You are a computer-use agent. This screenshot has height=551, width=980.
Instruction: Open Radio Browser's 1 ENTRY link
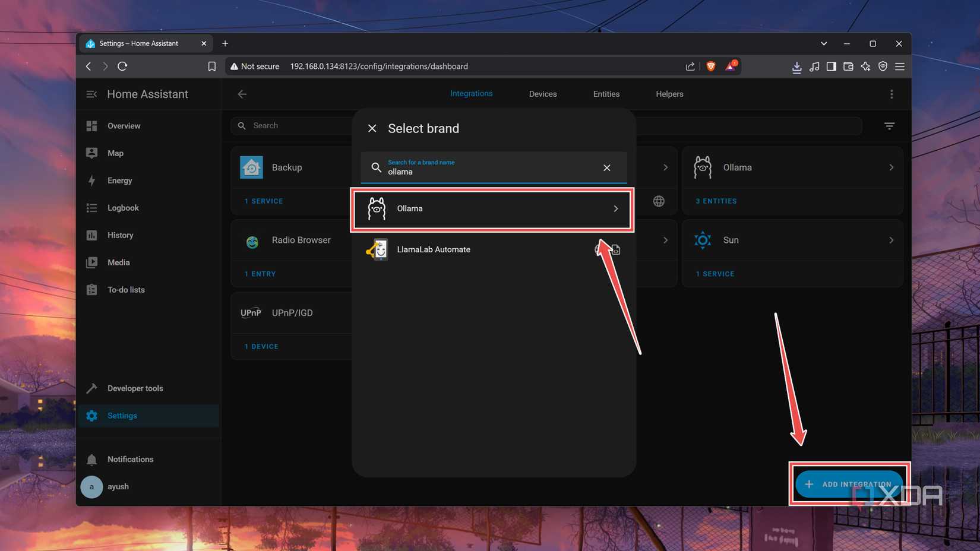coord(260,274)
